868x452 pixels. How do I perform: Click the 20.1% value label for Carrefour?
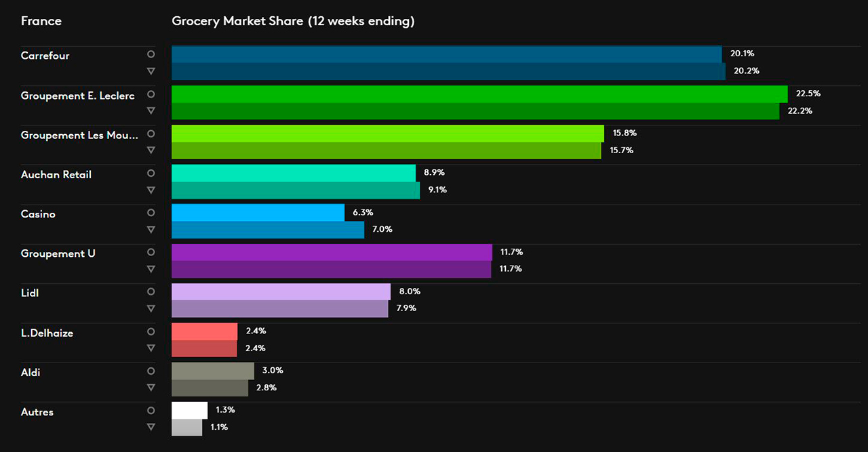coord(743,54)
